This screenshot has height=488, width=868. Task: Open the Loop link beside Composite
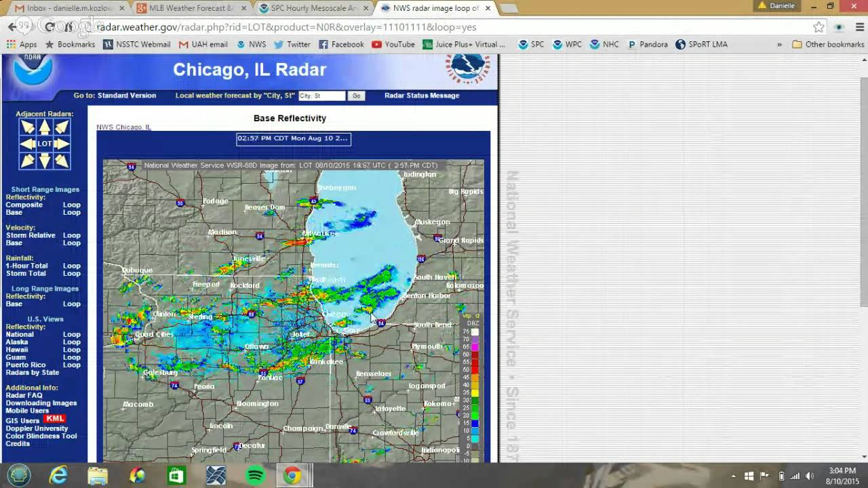pyautogui.click(x=72, y=205)
